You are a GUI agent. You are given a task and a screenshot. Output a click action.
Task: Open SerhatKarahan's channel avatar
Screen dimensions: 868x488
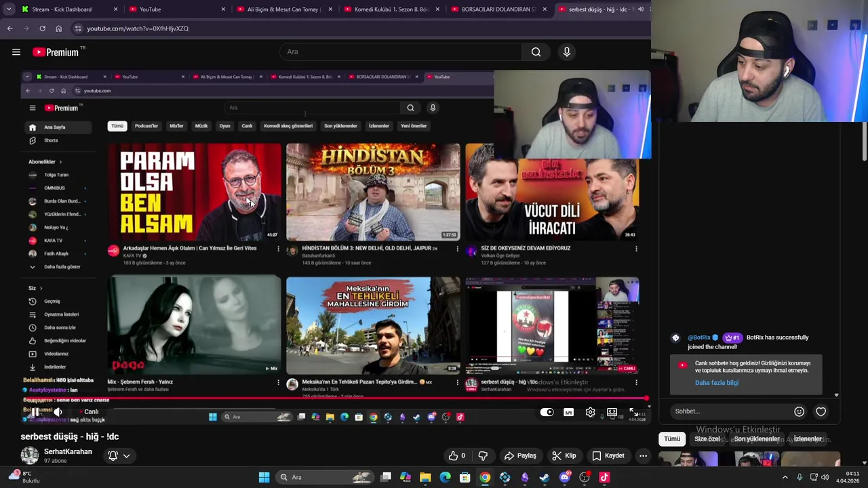29,455
